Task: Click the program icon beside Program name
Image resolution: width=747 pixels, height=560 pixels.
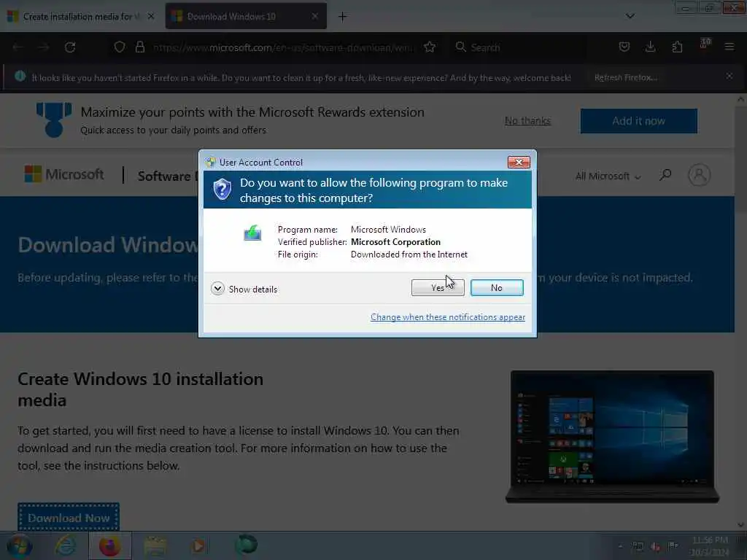Action: [x=252, y=233]
